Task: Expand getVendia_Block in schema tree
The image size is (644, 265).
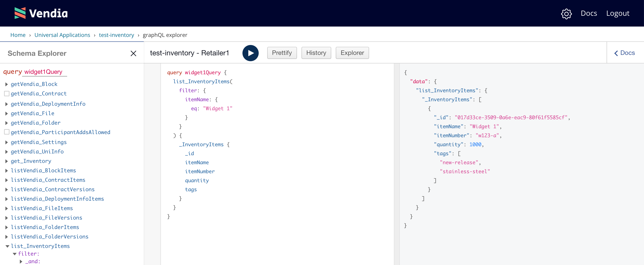Action: click(7, 84)
